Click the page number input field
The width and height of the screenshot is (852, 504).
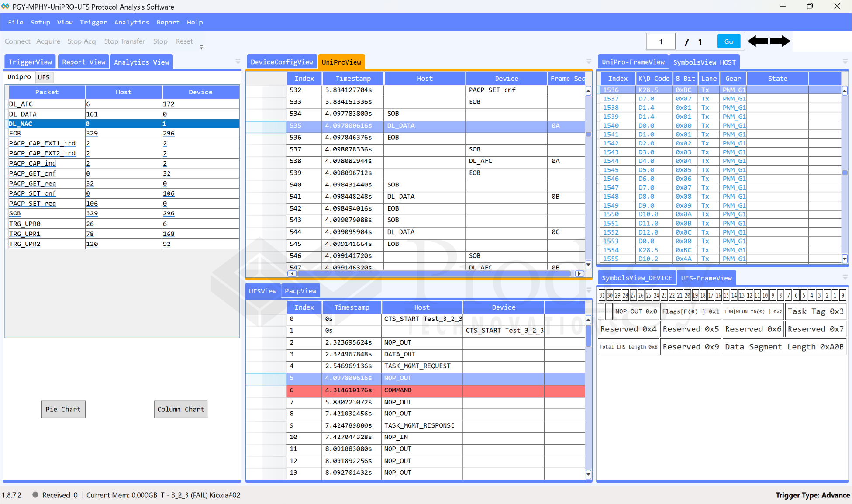coord(661,41)
